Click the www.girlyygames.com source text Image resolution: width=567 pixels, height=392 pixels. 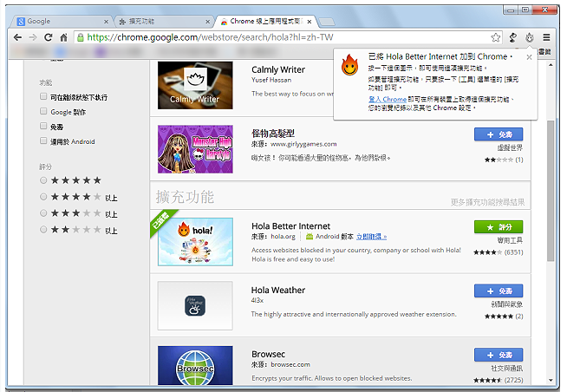click(303, 144)
